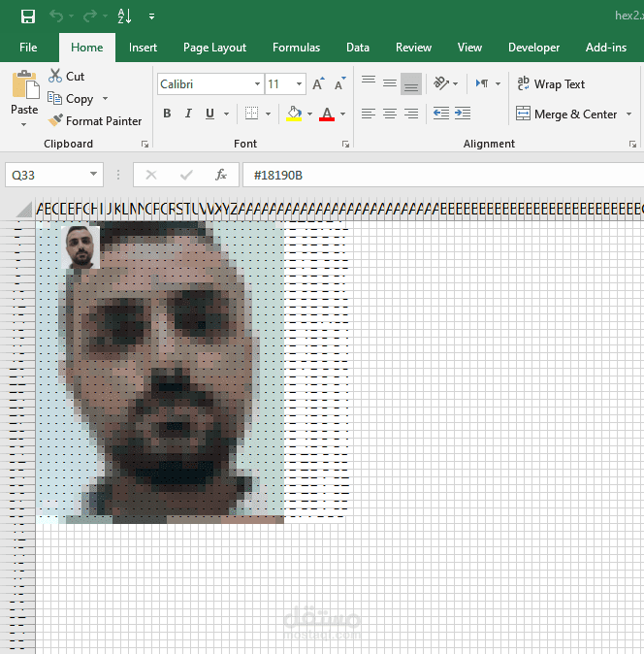Toggle Bold formatting
Viewport: 644px width, 654px height.
coord(167,114)
